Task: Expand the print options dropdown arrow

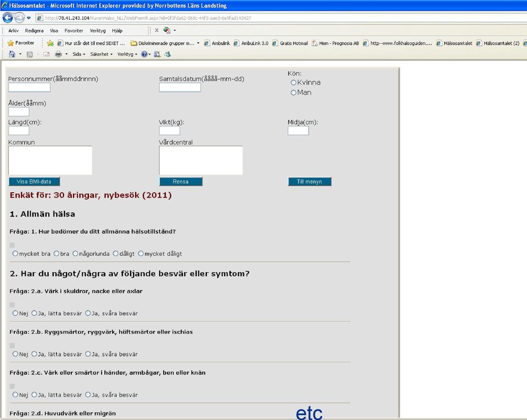Action: [x=66, y=54]
